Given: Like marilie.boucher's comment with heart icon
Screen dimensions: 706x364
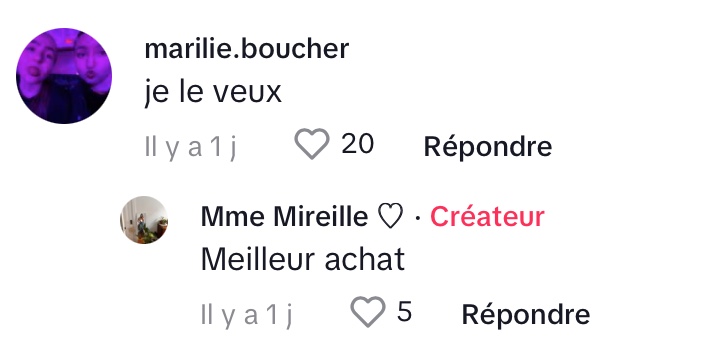Looking at the screenshot, I should (x=312, y=144).
